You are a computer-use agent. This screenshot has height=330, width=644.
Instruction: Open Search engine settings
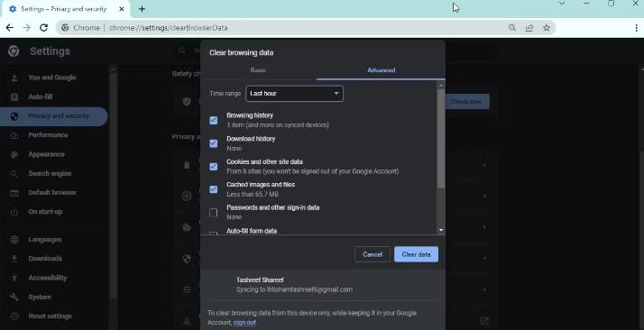(x=50, y=174)
